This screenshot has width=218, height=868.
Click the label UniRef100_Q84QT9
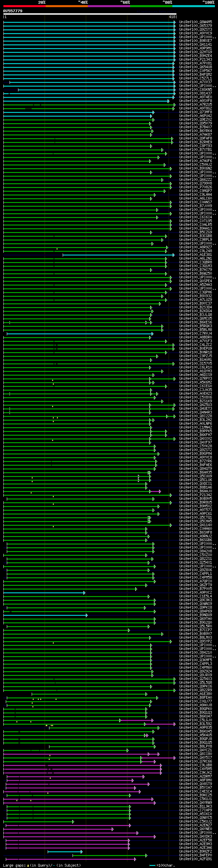[196, 468]
